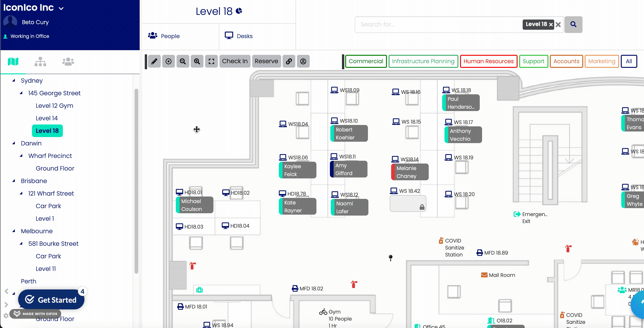The image size is (644, 328).
Task: Collapse the 581 Bourke Street node
Action: point(21,243)
